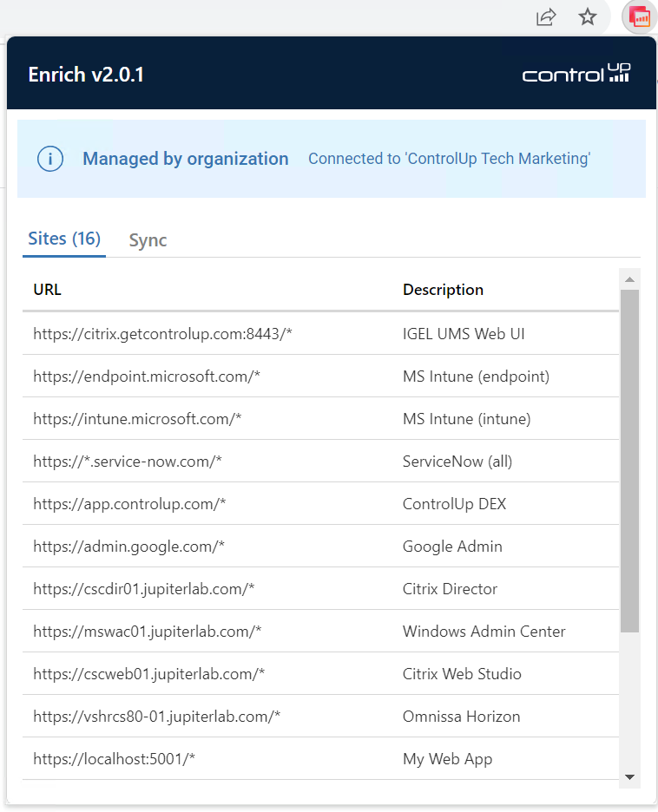Screen dimensions: 658x812
Task: Click the scrollbar up arrow
Action: (629, 279)
